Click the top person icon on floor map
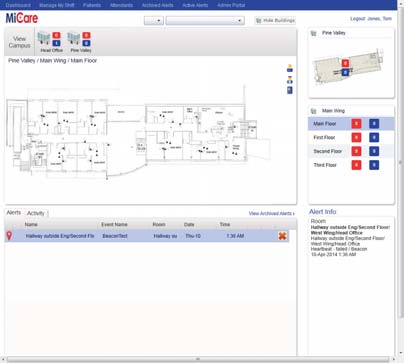The image size is (404, 363). tap(290, 68)
